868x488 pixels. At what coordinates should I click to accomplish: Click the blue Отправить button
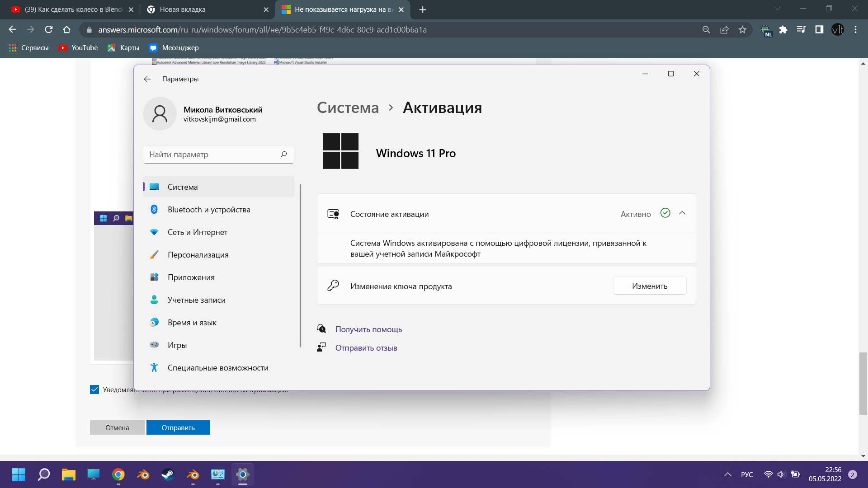[178, 427]
